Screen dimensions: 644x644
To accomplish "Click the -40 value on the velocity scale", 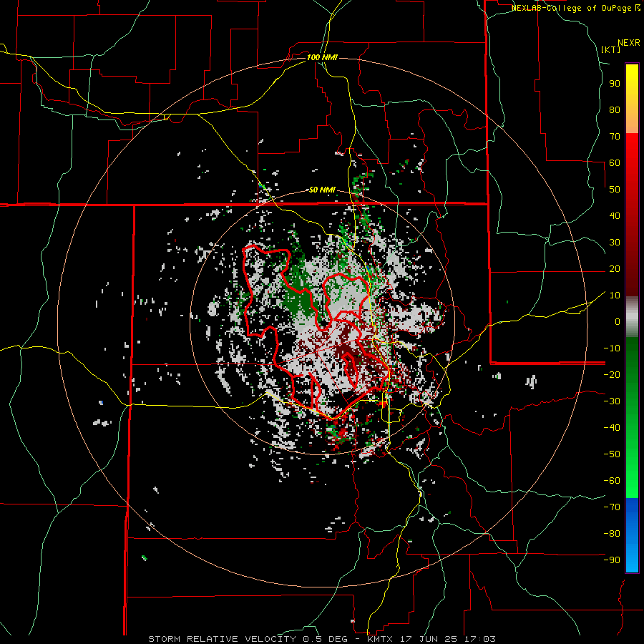I will pos(612,428).
